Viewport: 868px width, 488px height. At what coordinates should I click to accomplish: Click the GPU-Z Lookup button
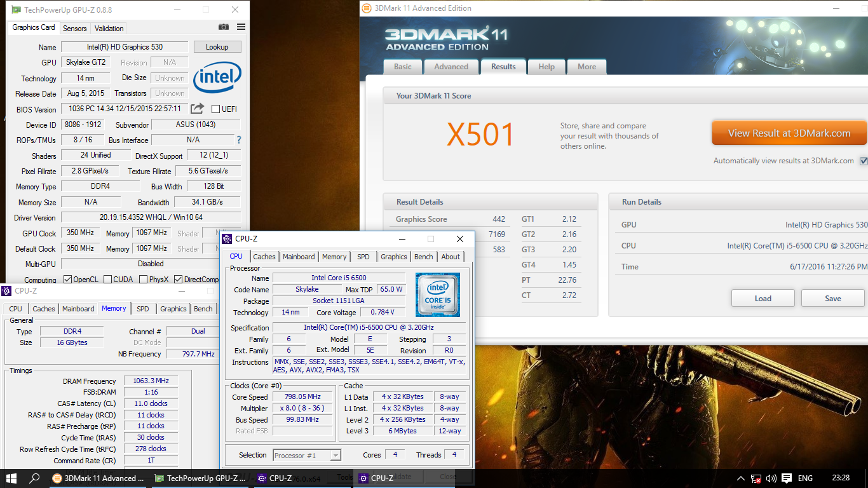[x=217, y=47]
